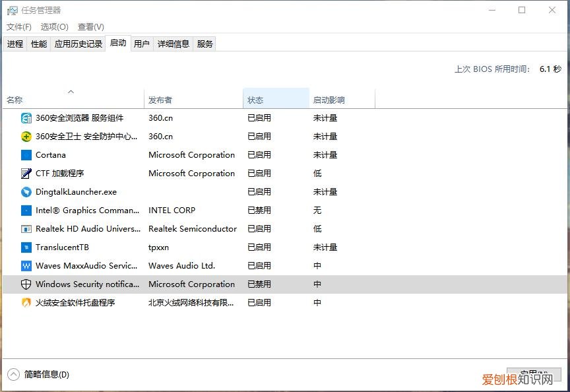Click 低 impact in Realtek row
Image resolution: width=570 pixels, height=392 pixels.
tap(317, 229)
